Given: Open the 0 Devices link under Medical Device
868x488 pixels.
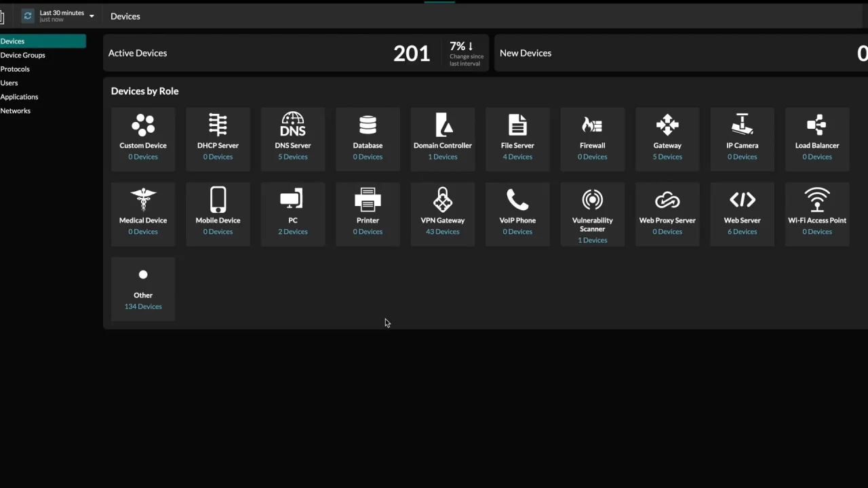Looking at the screenshot, I should pos(143,232).
